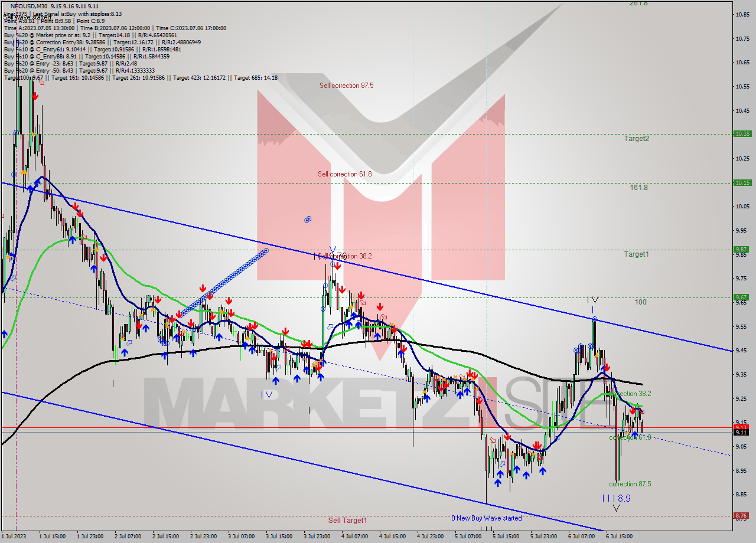Select the 9.87 price tag on axis
This screenshot has width=756, height=543.
click(741, 250)
